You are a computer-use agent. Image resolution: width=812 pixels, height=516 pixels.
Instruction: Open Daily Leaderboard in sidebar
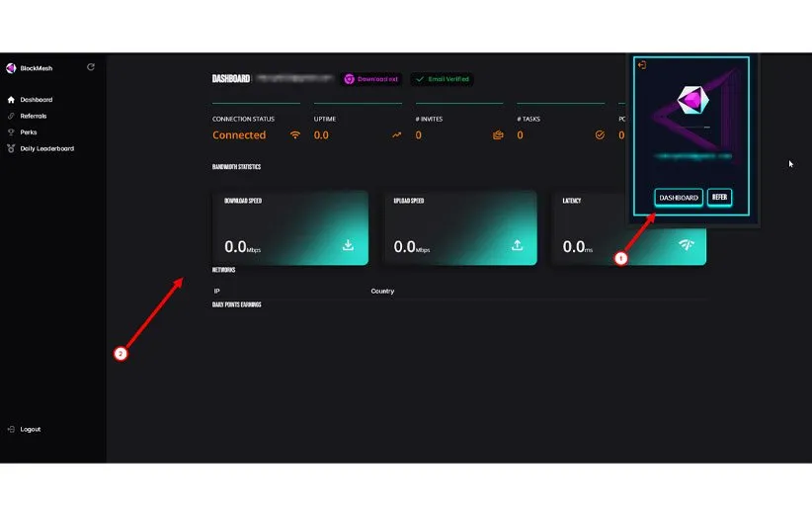46,148
